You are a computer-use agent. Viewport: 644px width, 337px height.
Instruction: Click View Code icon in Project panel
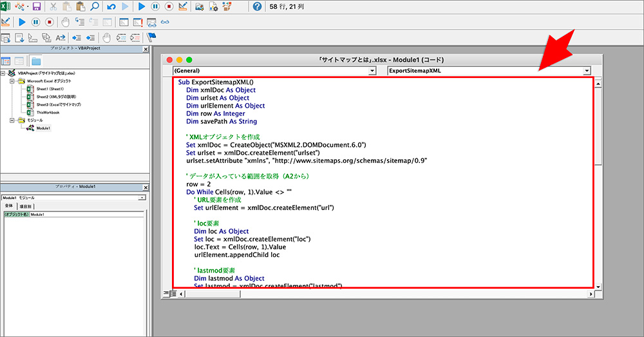(6, 61)
